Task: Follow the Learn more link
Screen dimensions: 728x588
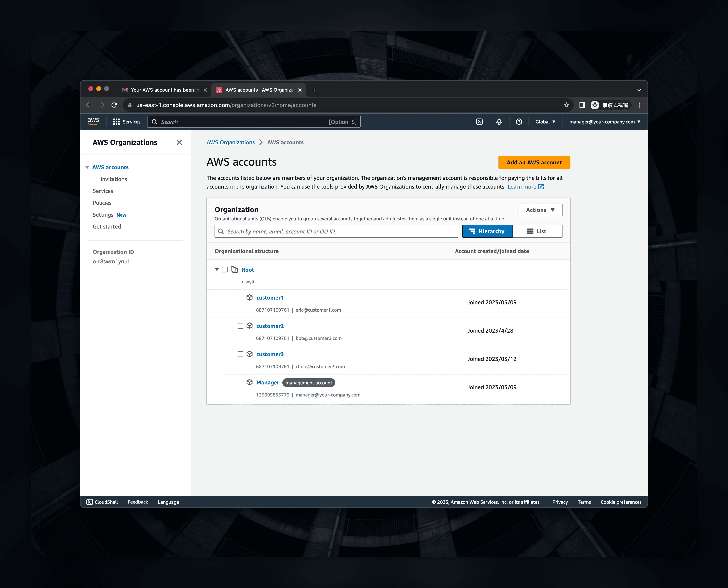Action: click(522, 187)
